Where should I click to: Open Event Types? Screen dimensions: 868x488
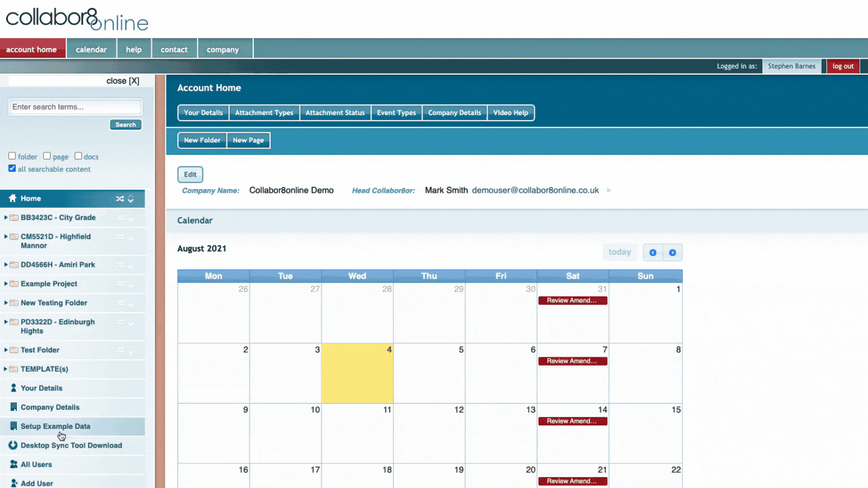coord(397,113)
